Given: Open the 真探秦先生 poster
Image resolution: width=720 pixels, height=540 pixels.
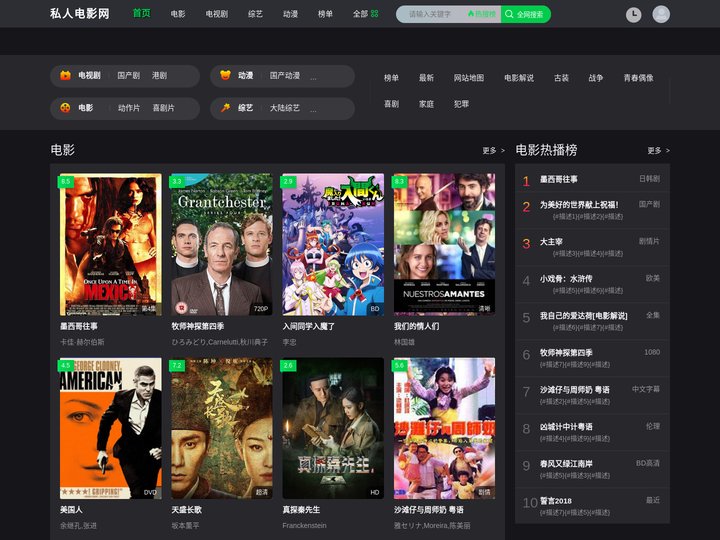Looking at the screenshot, I should click(333, 428).
